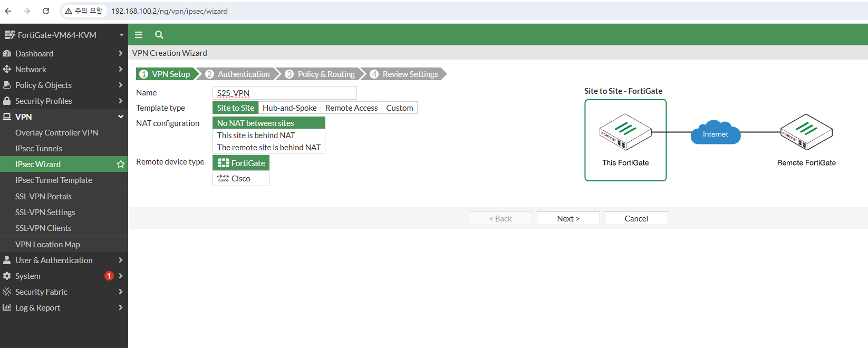868x348 pixels.
Task: Click the red System notification badge
Action: point(109,276)
